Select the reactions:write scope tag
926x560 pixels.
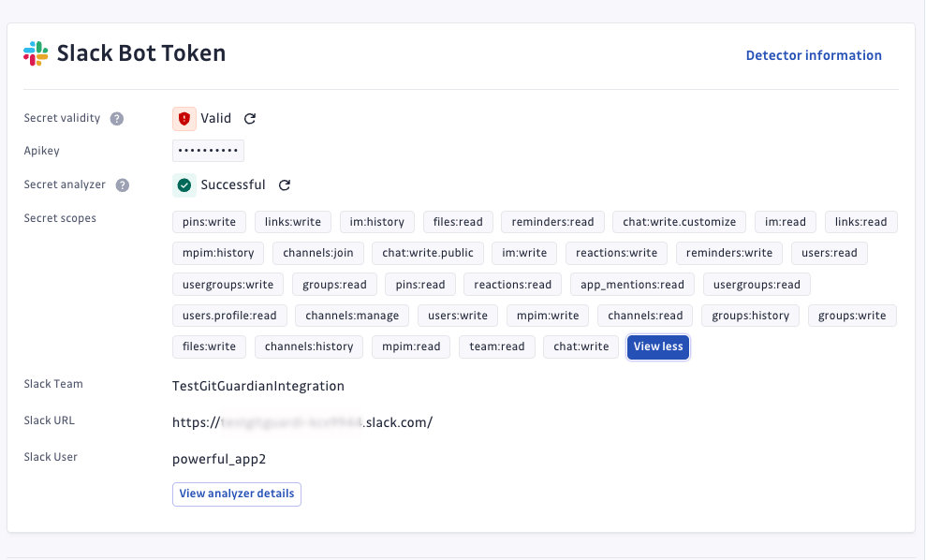[x=616, y=253]
